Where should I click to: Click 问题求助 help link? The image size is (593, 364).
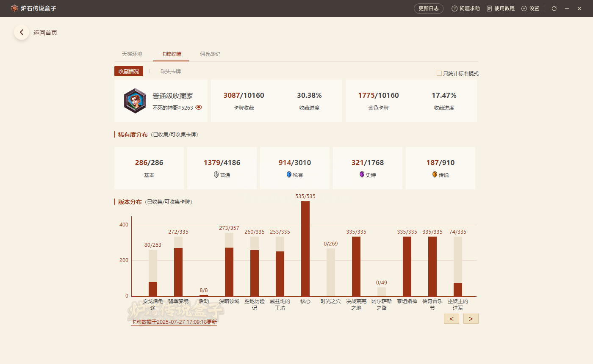coord(470,8)
